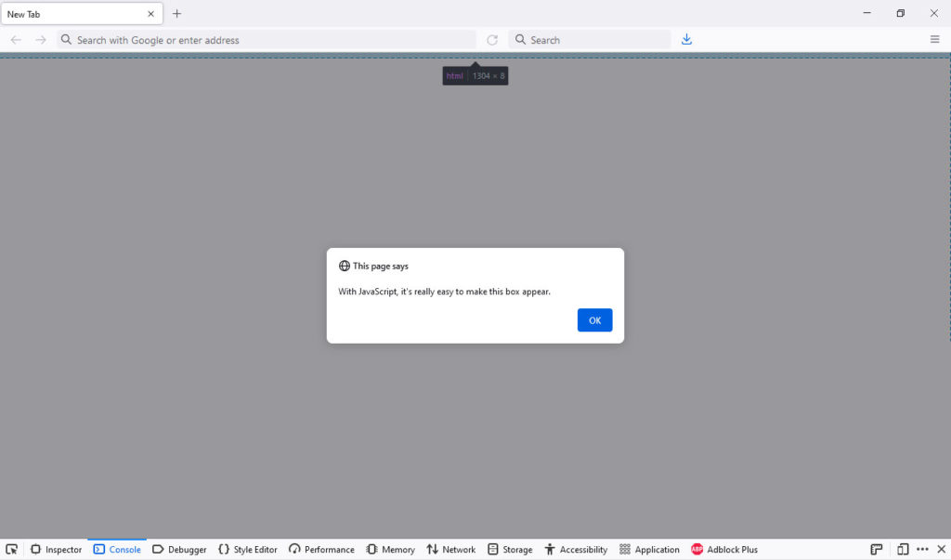Toggle responsive design mode icon
951x560 pixels.
[903, 549]
